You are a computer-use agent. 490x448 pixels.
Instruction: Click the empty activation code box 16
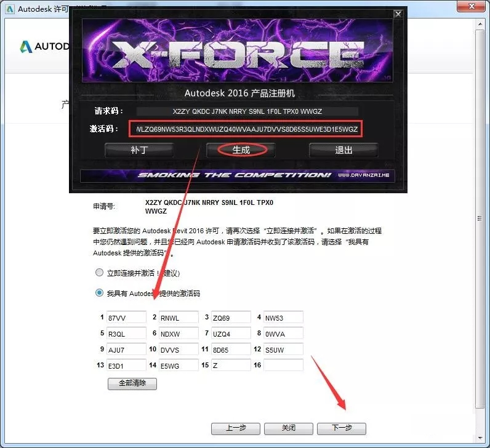click(283, 365)
